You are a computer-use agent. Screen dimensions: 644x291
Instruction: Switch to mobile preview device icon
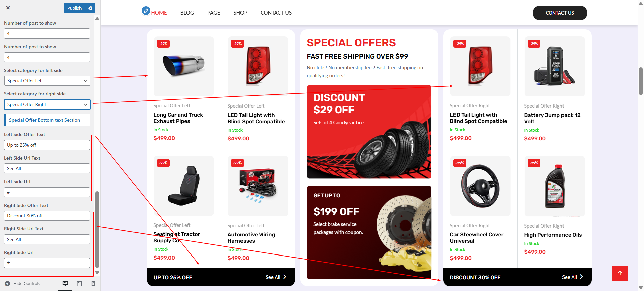[93, 284]
